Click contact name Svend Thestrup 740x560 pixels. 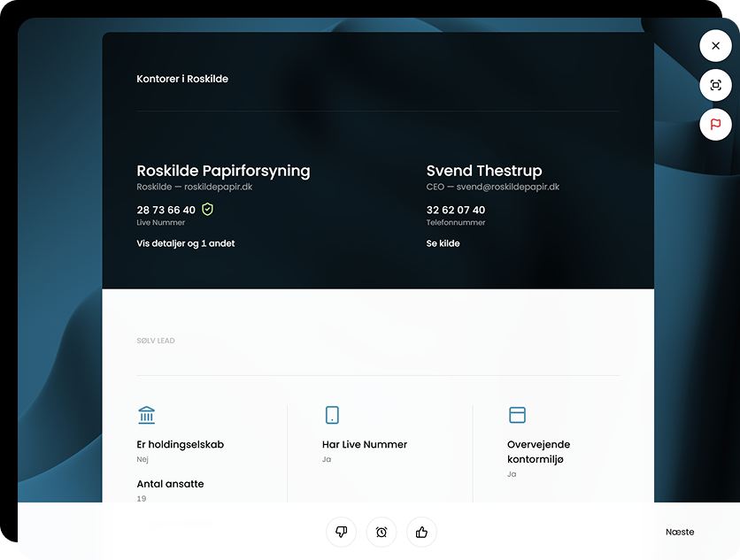[x=483, y=171]
